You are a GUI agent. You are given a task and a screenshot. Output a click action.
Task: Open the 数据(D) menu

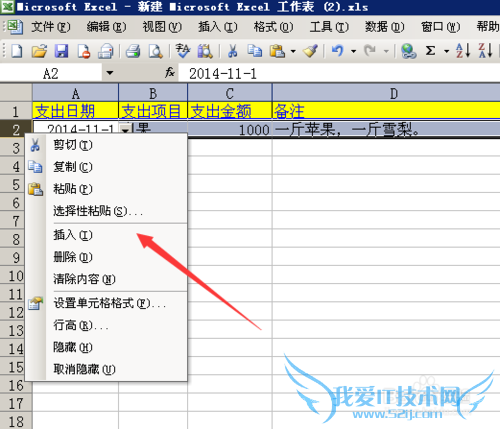385,27
